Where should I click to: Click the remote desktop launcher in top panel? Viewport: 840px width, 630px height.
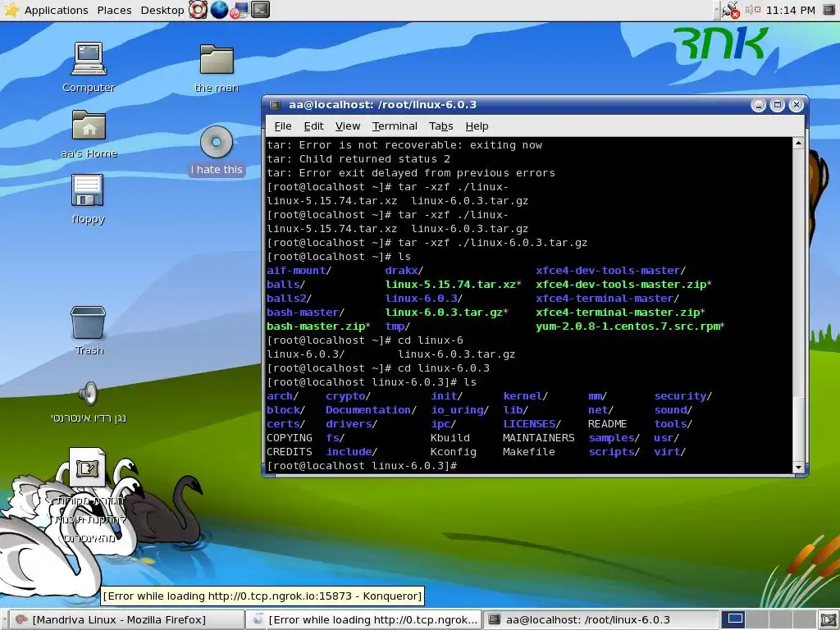[x=240, y=10]
